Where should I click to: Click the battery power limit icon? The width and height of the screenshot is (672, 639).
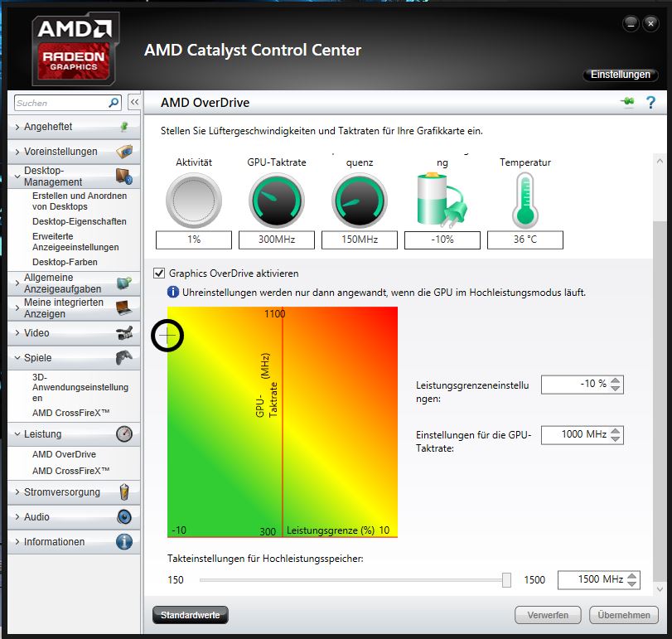pos(442,199)
